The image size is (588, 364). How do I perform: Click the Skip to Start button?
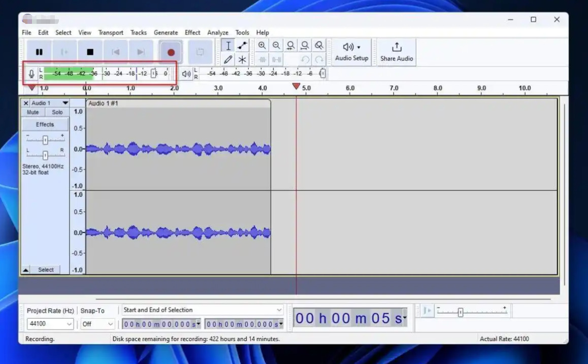coord(115,52)
